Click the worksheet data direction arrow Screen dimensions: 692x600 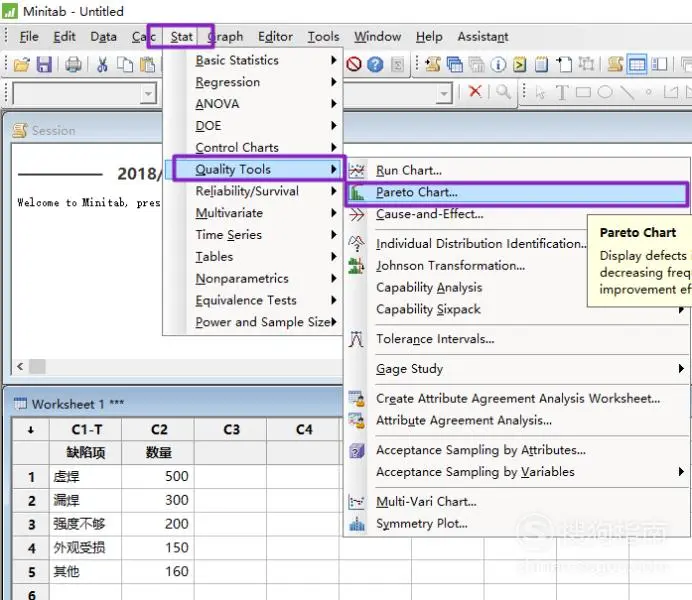(x=30, y=430)
